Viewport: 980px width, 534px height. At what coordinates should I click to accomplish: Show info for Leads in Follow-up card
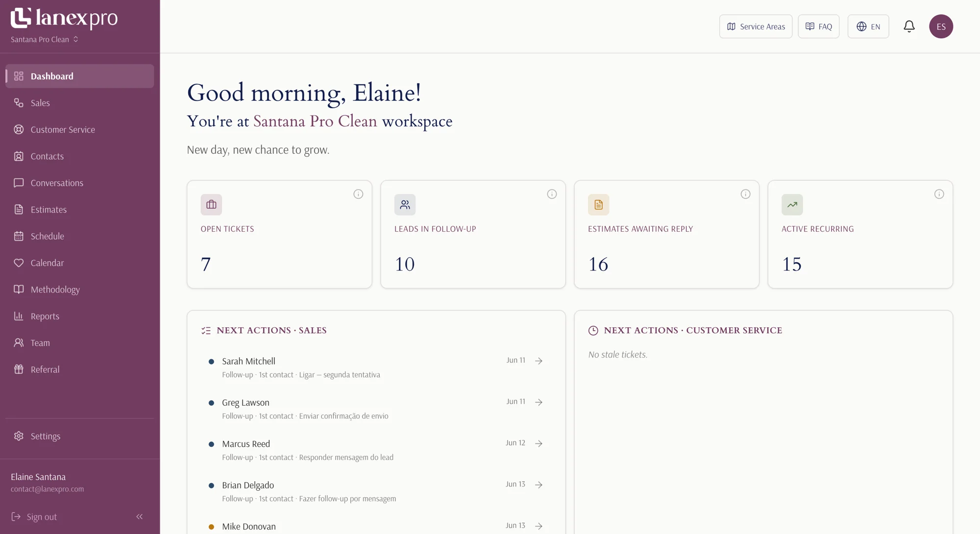point(552,194)
